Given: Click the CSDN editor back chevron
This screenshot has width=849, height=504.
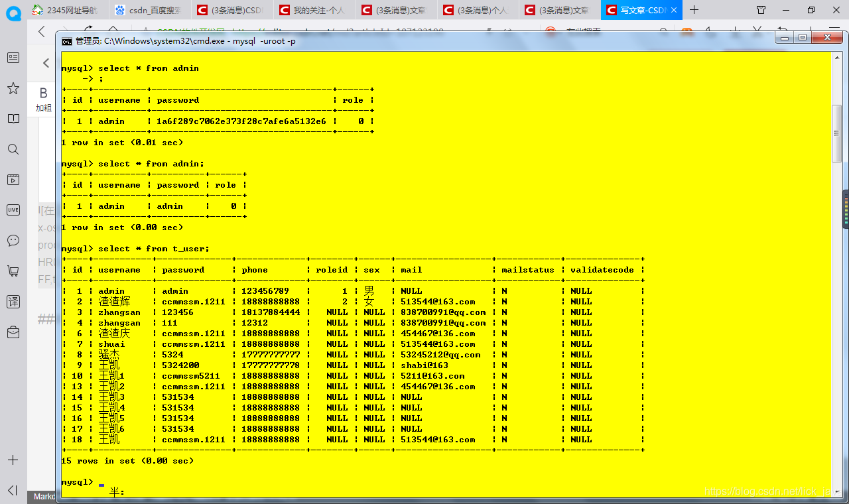Looking at the screenshot, I should tap(46, 63).
